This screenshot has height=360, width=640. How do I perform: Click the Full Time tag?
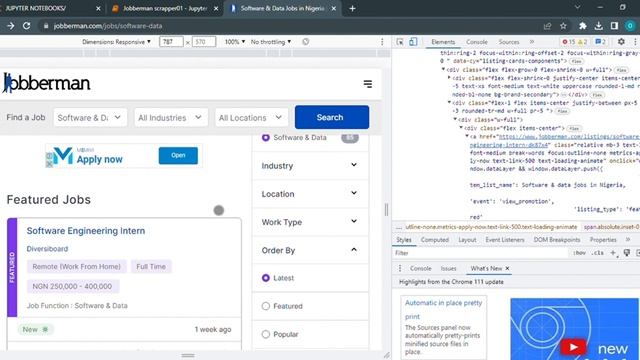click(x=151, y=267)
